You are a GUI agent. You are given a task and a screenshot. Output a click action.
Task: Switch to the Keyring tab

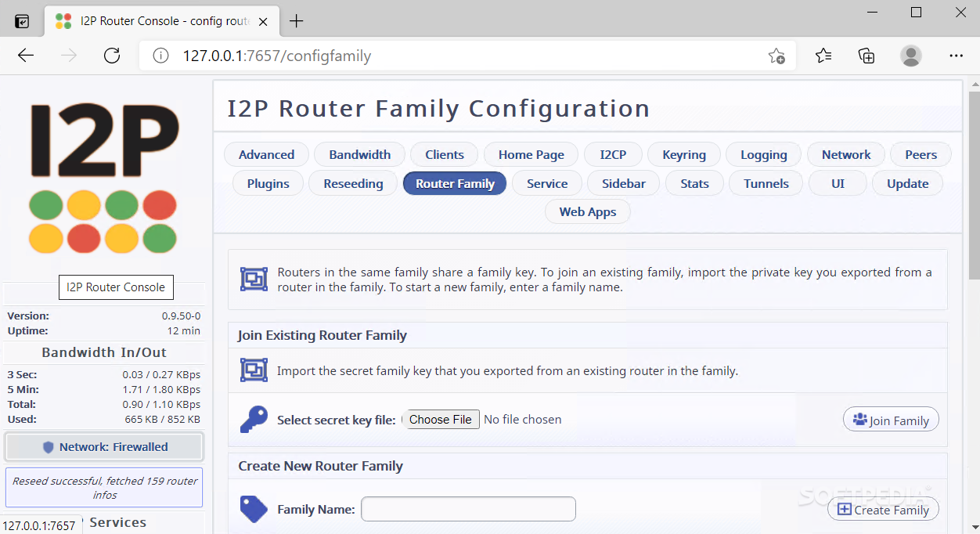[684, 155]
